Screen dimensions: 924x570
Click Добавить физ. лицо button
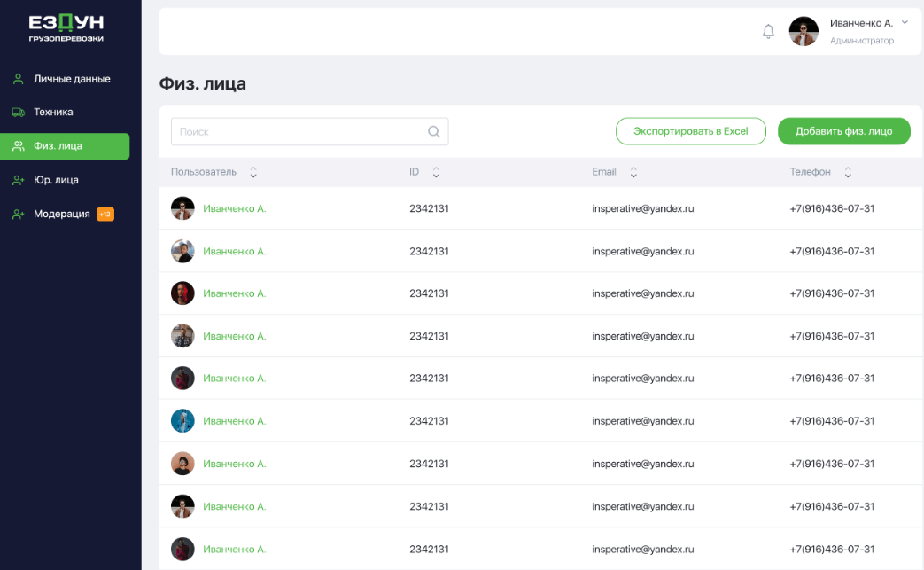pyautogui.click(x=843, y=131)
